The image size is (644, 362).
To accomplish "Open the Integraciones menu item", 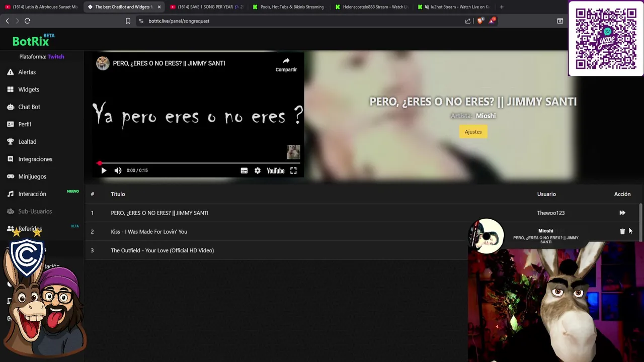I will point(35,159).
